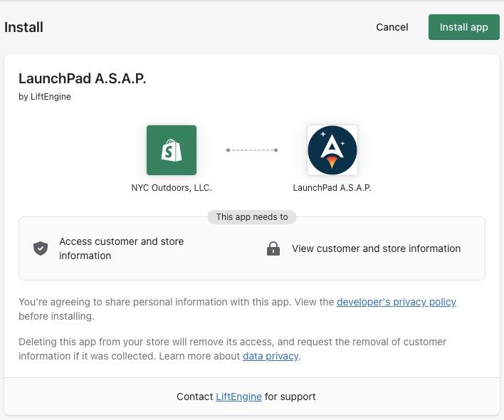
Task: Click the green Shopify bag icon
Action: (172, 150)
